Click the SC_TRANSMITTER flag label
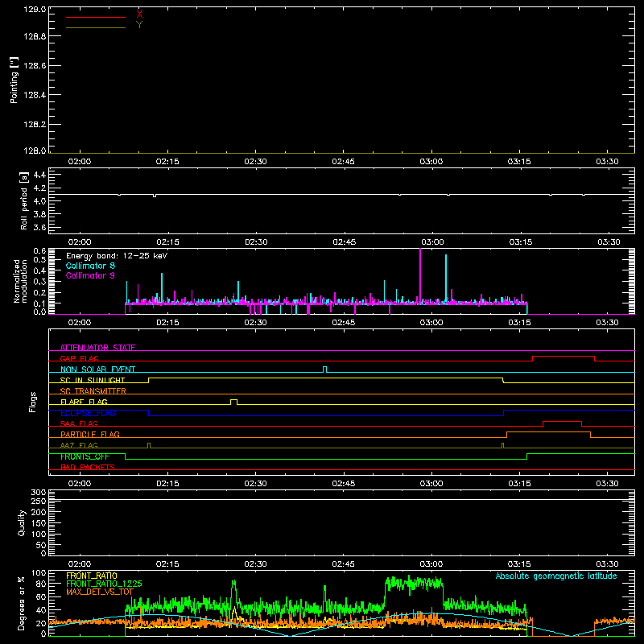 coord(93,391)
